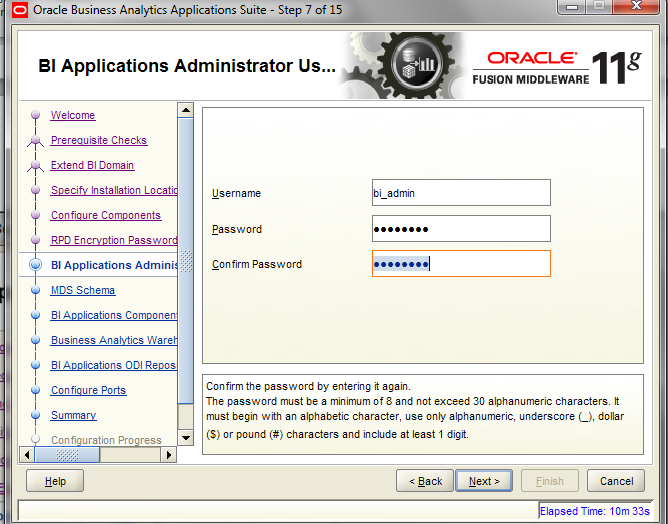The width and height of the screenshot is (668, 524).
Task: Close the installer window
Action: pos(636,6)
